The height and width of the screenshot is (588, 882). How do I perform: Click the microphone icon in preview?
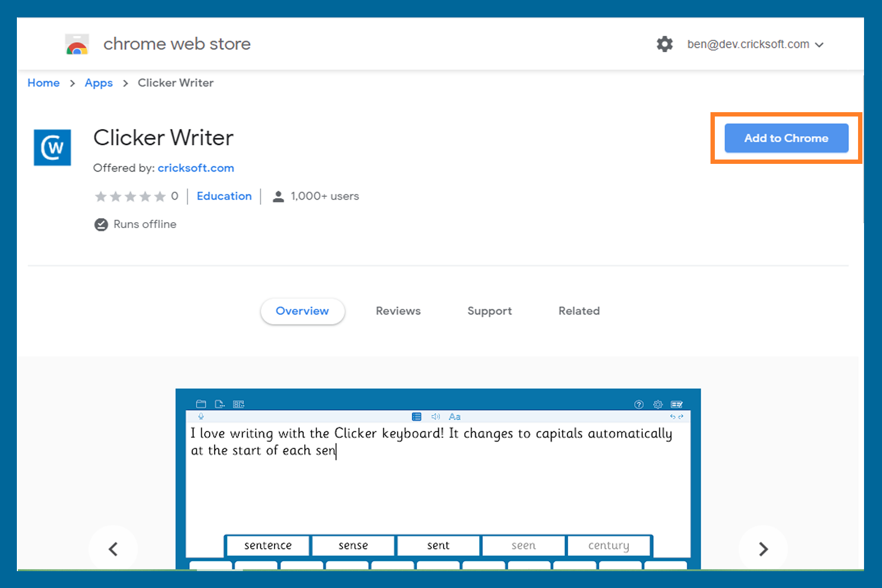201,416
